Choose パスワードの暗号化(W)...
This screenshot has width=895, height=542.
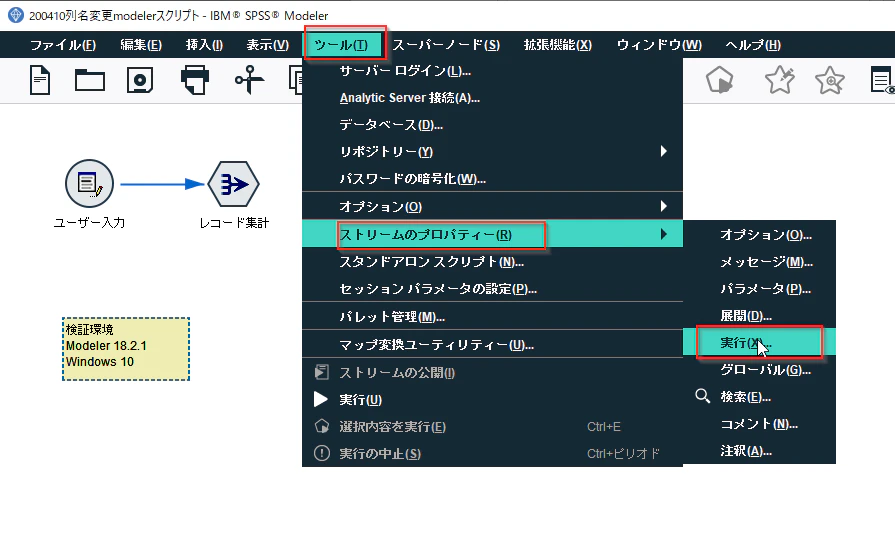(492, 179)
